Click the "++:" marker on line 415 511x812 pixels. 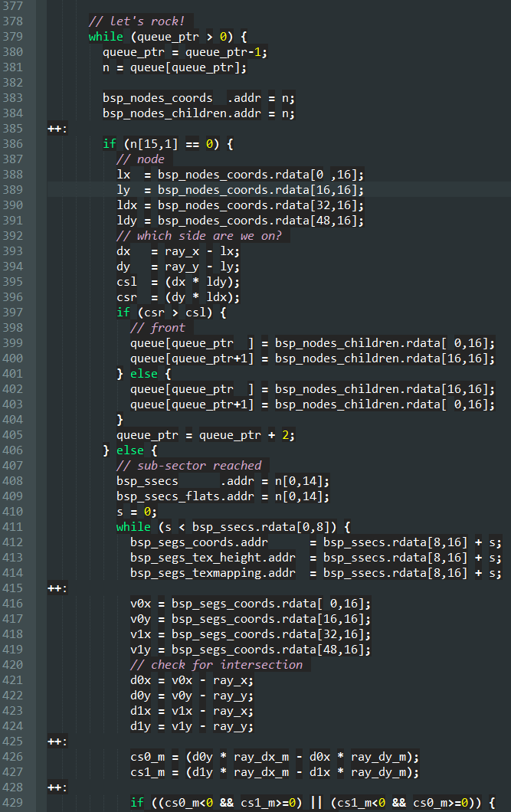(57, 588)
